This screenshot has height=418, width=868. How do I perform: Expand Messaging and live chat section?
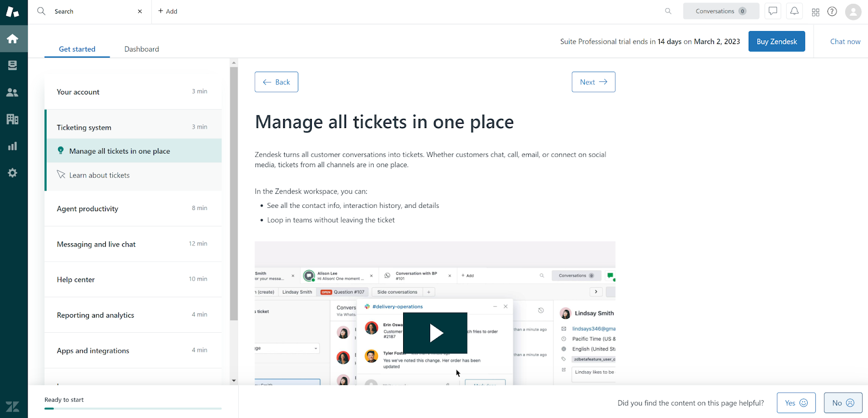point(133,244)
